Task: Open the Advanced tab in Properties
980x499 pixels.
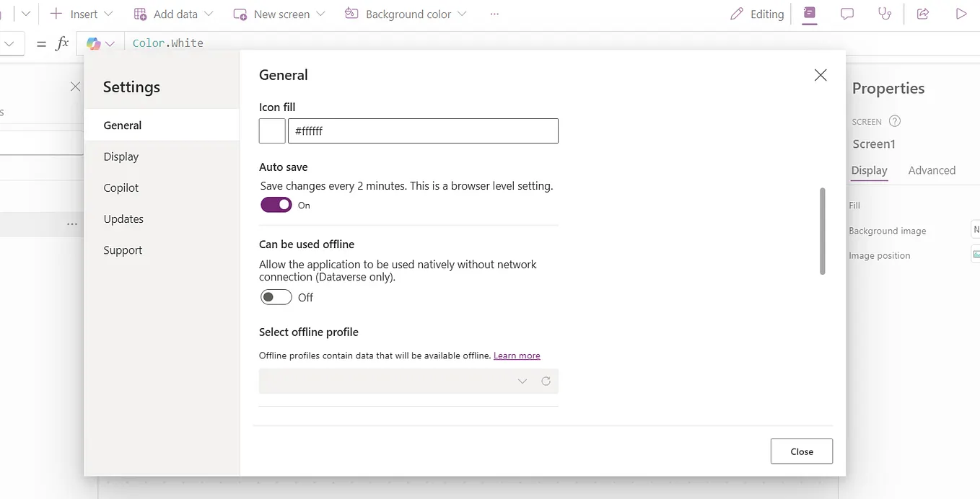Action: point(932,170)
